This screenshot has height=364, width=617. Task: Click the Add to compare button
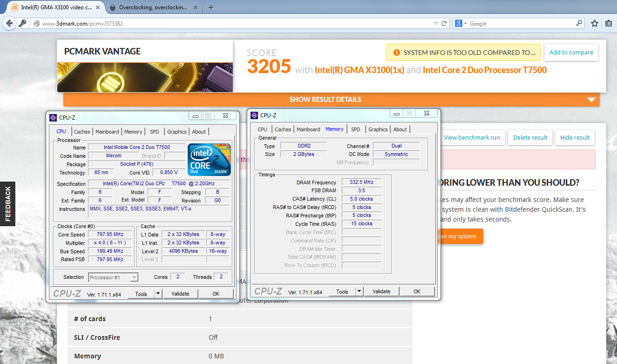(x=571, y=53)
